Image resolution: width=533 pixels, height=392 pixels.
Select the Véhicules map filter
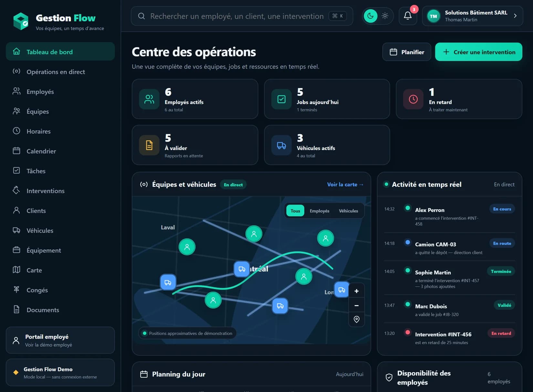(x=348, y=211)
